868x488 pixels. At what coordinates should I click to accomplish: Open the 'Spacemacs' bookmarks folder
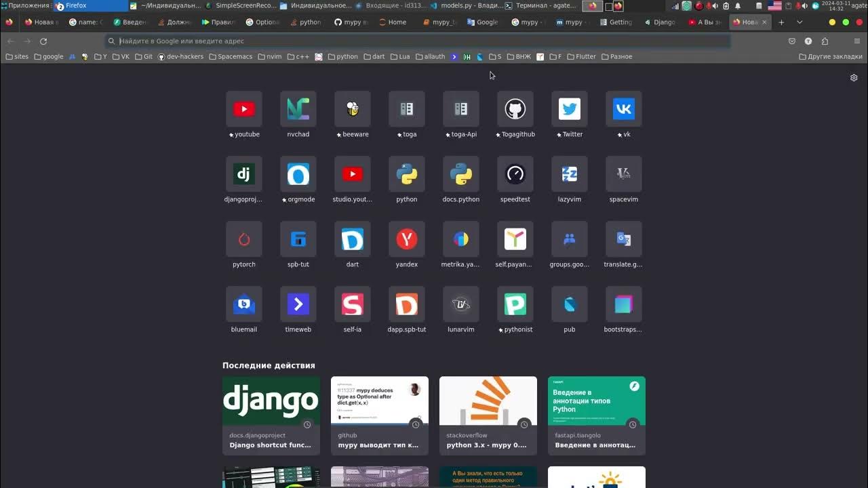point(231,57)
